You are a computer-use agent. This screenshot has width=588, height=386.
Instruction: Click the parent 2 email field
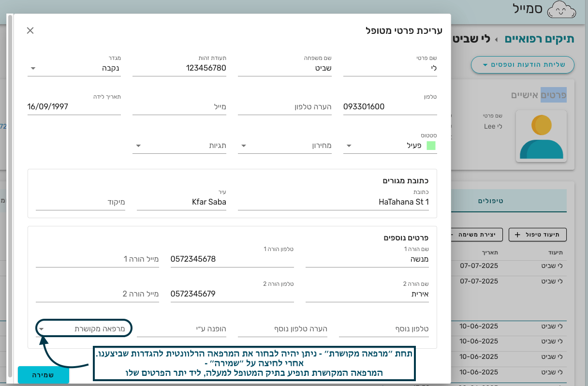click(x=97, y=294)
